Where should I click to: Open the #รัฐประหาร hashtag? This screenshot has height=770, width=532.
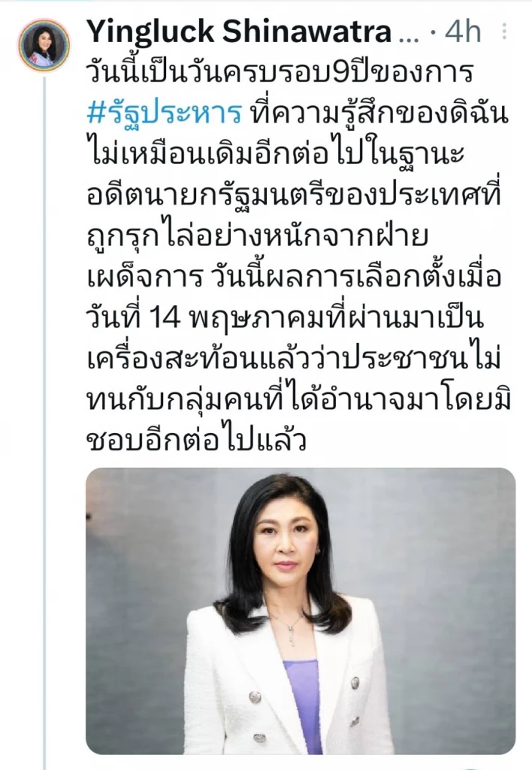click(164, 114)
